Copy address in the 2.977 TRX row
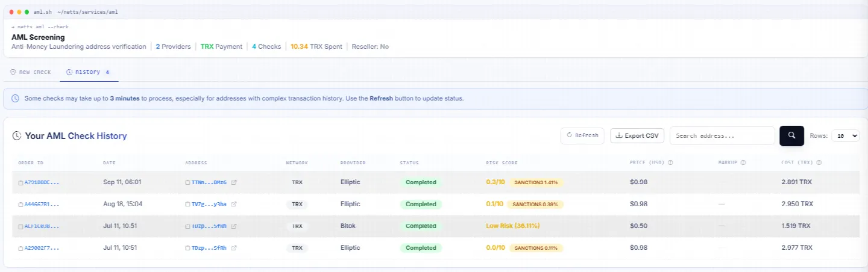 point(187,248)
